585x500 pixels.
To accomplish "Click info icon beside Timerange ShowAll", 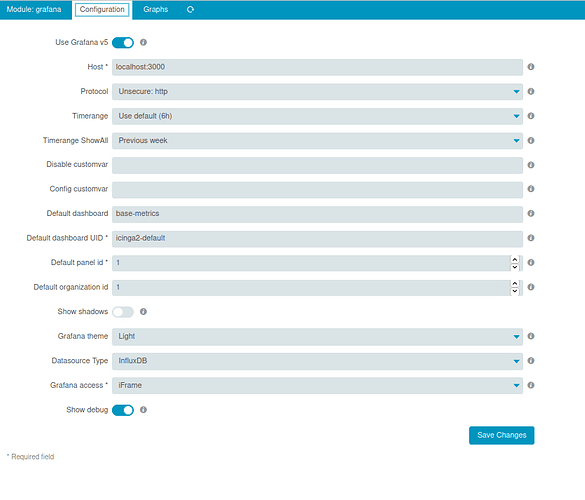I will [x=531, y=141].
